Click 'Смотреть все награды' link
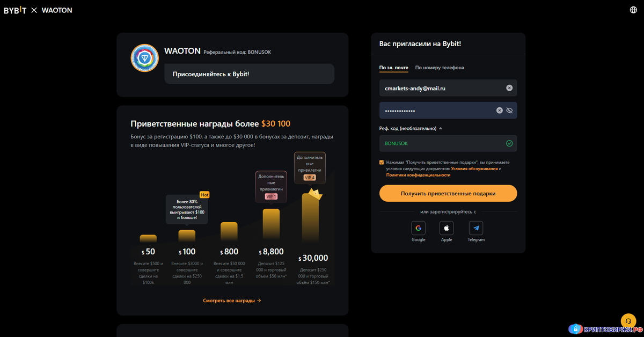 point(232,301)
